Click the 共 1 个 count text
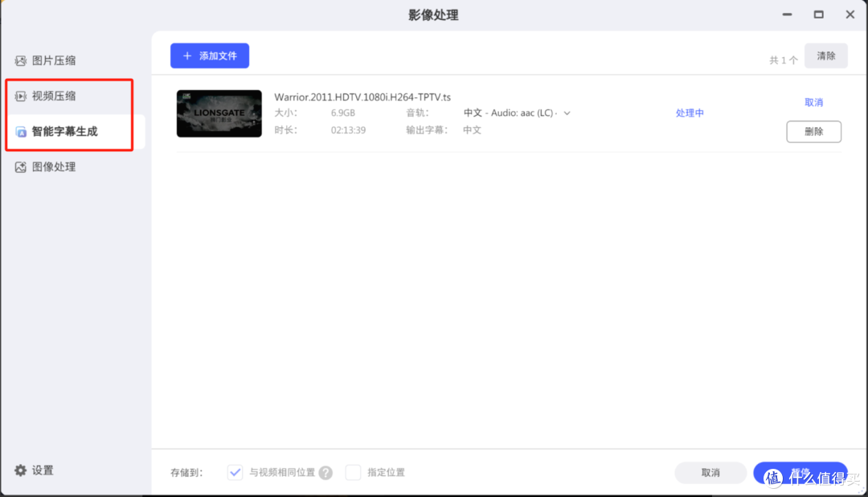 click(x=784, y=60)
